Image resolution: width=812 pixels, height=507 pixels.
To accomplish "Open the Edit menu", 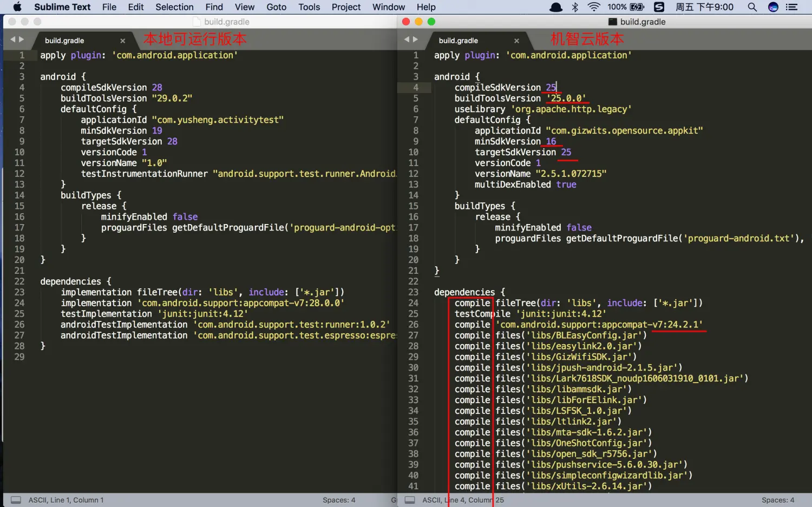I will point(136,7).
